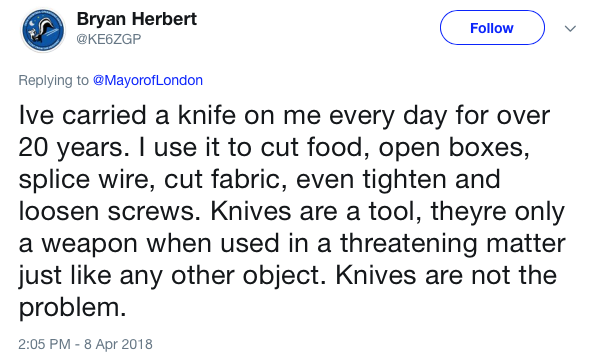
Task: Follow Bryan Herbert's account
Action: click(492, 28)
